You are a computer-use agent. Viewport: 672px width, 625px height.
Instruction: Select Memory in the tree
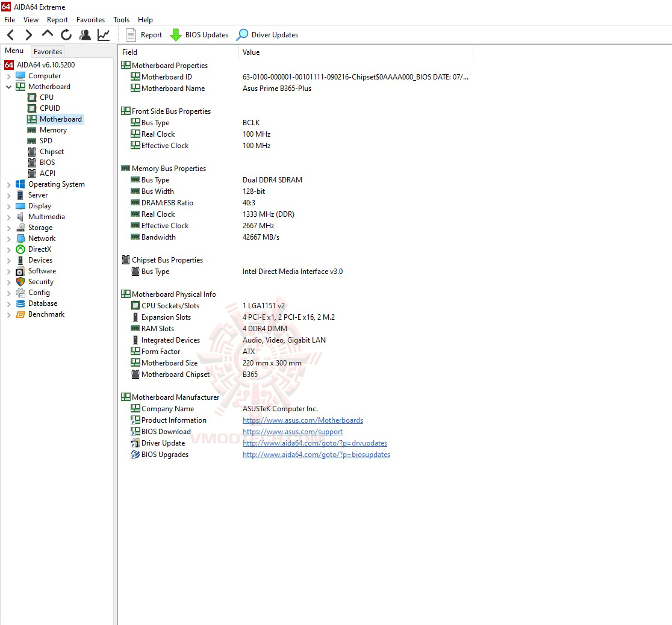[53, 130]
